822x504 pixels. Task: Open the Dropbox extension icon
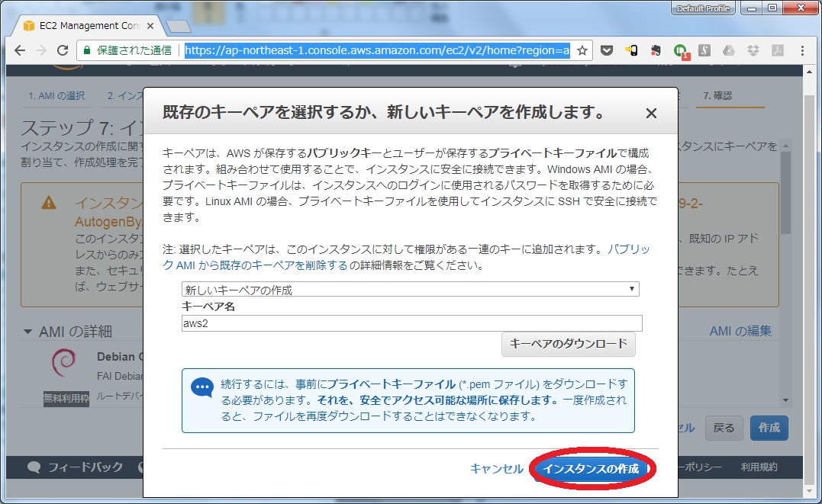tap(753, 50)
